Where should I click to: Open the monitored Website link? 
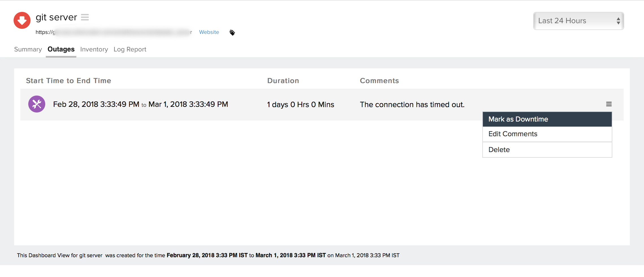pos(209,32)
